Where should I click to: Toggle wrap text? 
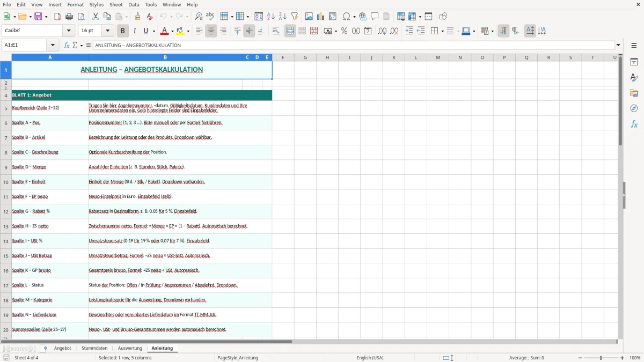[x=276, y=31]
